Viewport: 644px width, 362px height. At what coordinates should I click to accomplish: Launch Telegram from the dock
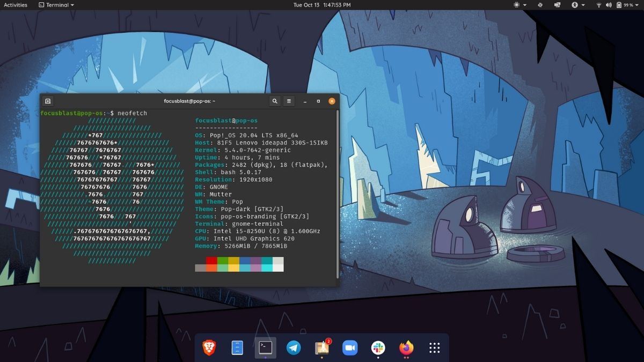tap(293, 348)
